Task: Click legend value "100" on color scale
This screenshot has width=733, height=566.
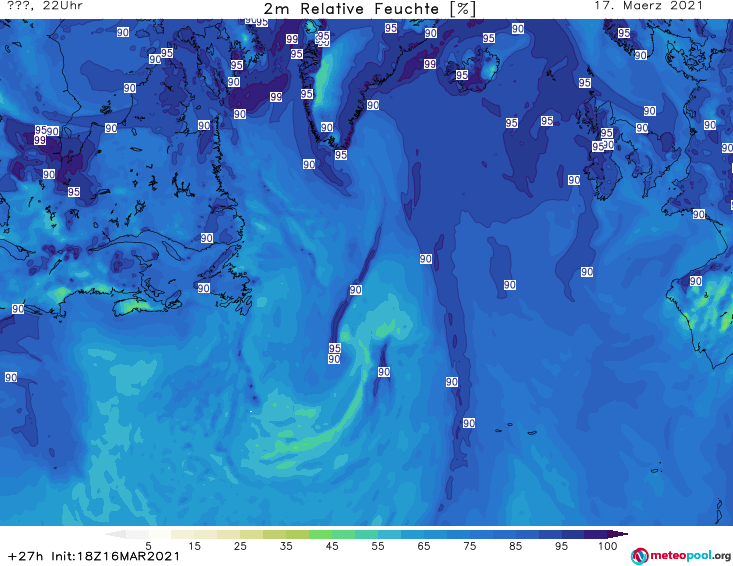Action: point(608,545)
